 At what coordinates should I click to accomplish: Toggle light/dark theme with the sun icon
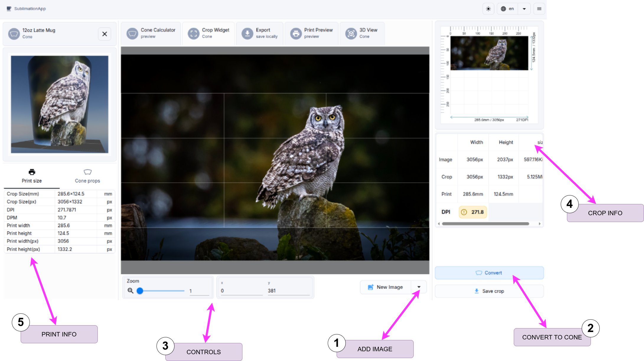point(488,9)
